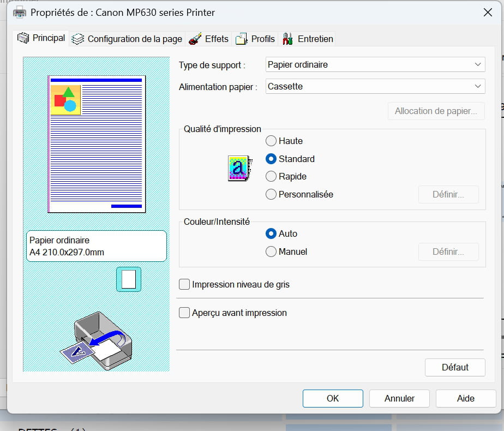Click the 'Qualité d'impression' group label

pyautogui.click(x=222, y=129)
